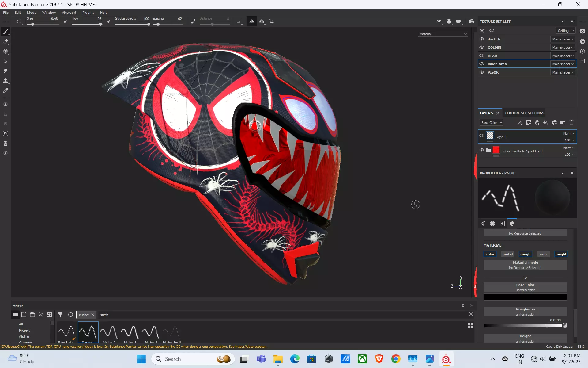The height and width of the screenshot is (368, 588).
Task: Open the File menu
Action: point(6,13)
